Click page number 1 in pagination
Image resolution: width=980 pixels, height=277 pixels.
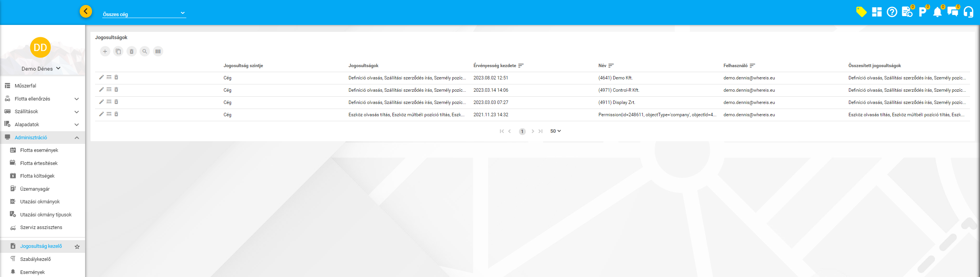pyautogui.click(x=522, y=132)
